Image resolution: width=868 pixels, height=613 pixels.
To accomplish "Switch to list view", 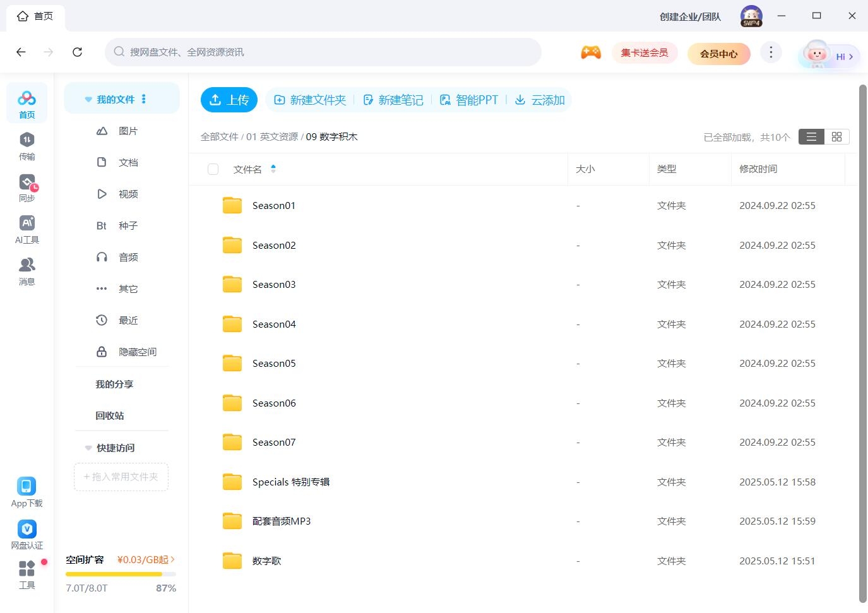I will click(811, 136).
